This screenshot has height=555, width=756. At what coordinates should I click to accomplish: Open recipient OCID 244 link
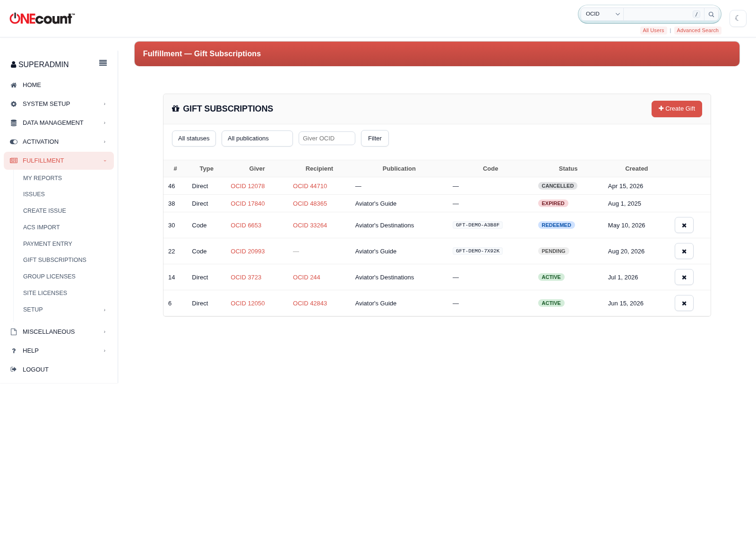pyautogui.click(x=307, y=277)
